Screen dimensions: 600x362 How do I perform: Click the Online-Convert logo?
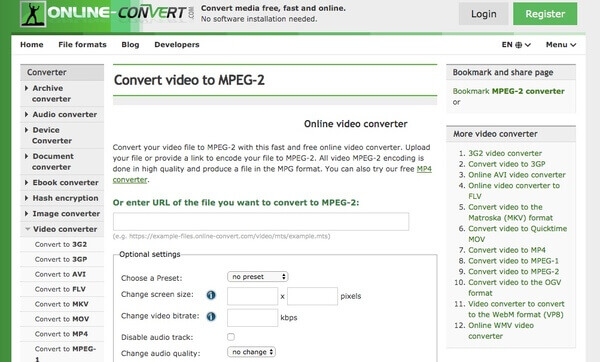(x=107, y=14)
